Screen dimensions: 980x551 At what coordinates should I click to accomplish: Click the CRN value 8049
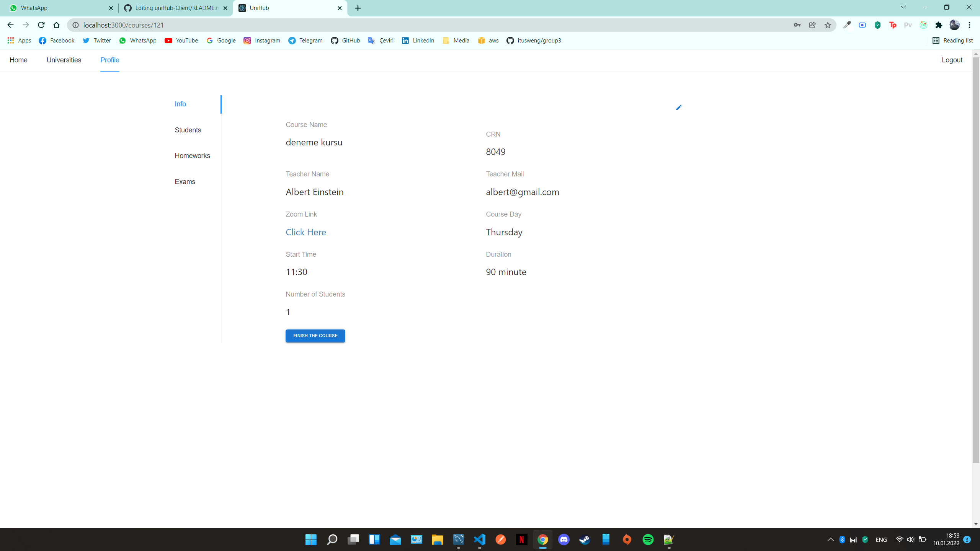(496, 152)
